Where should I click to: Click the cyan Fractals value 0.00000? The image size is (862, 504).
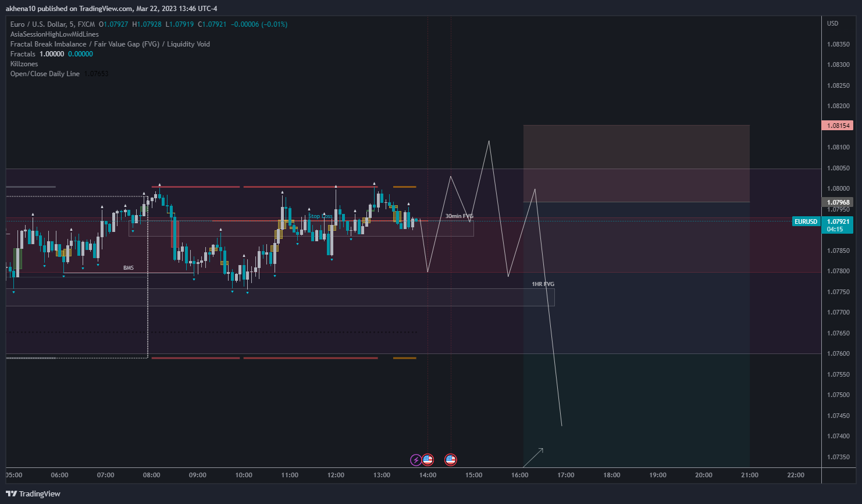[80, 54]
